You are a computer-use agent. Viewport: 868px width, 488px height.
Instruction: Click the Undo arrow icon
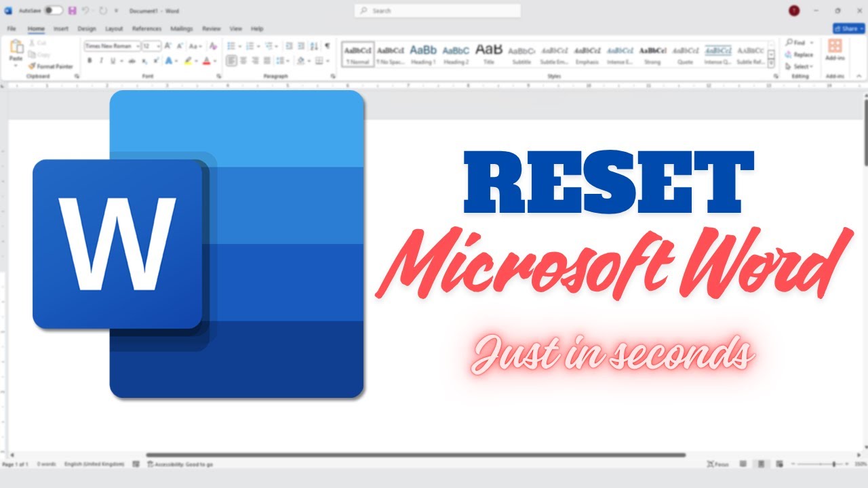pos(85,11)
